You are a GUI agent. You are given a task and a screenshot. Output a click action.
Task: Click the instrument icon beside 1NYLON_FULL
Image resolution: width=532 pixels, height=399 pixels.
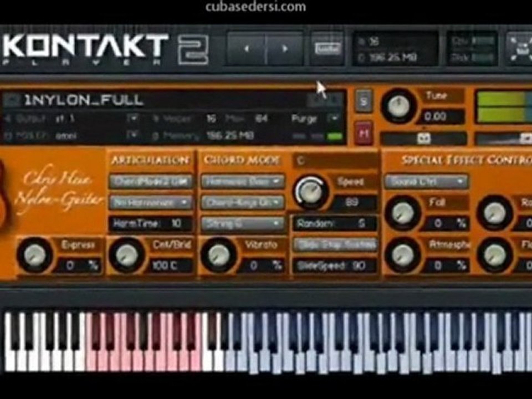pyautogui.click(x=12, y=100)
